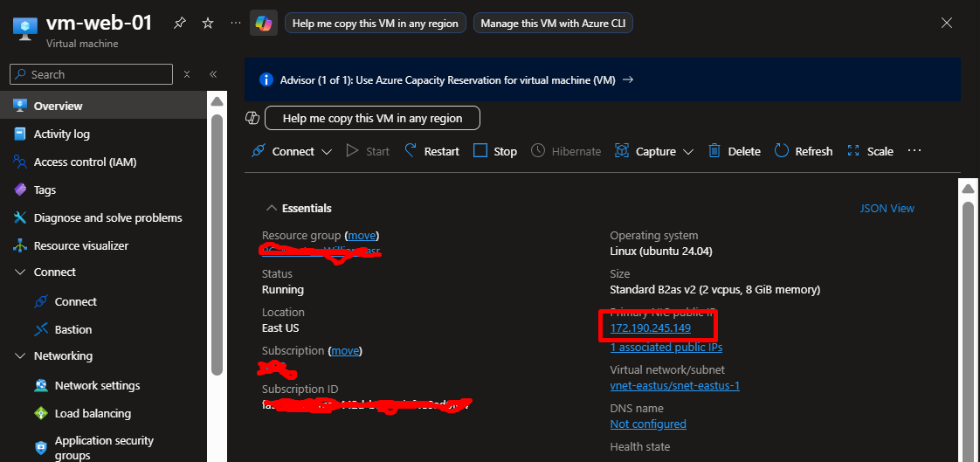Select Access control (IAM) menu item
Viewport: 980px width, 462px height.
point(85,162)
